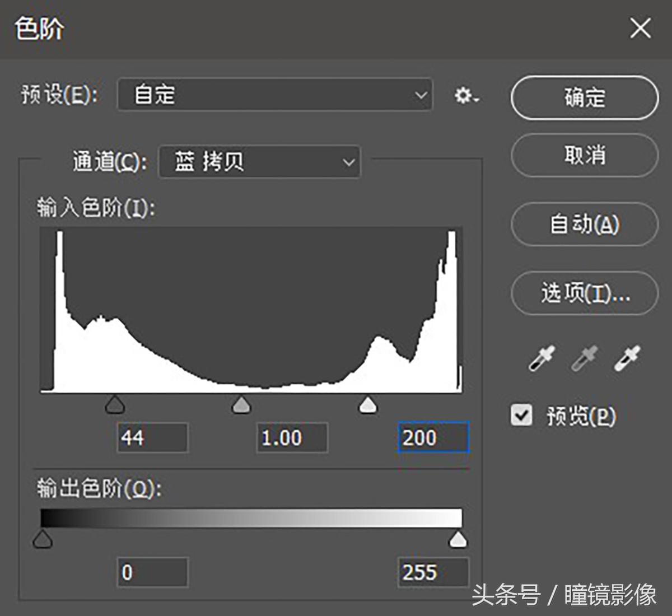The width and height of the screenshot is (672, 616).
Task: Open 选项(I) auto correction options
Action: [x=583, y=293]
